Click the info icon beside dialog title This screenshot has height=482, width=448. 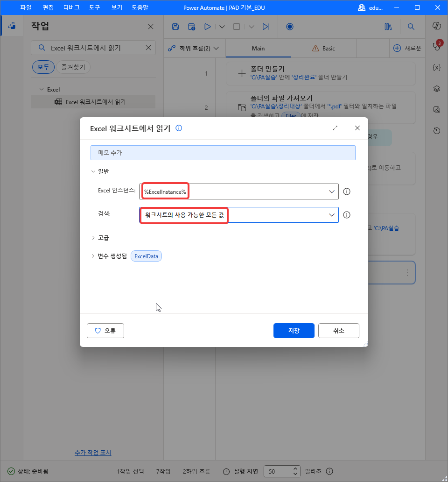(x=179, y=128)
